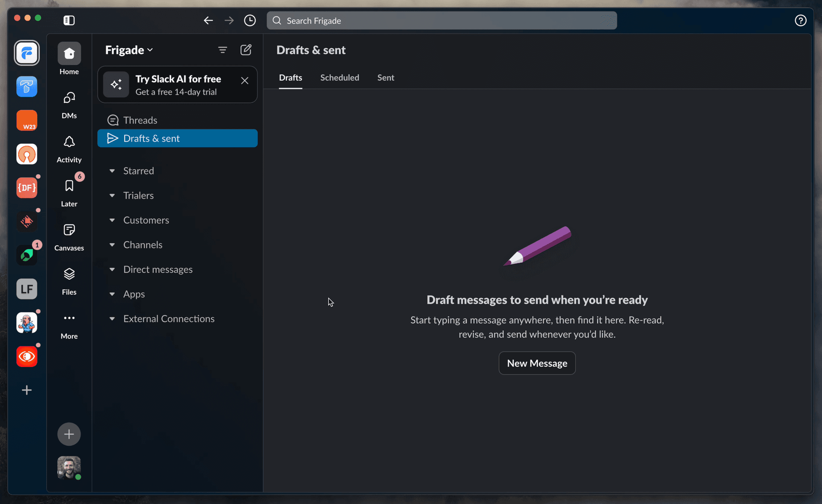Go to Home in the sidebar

69,60
